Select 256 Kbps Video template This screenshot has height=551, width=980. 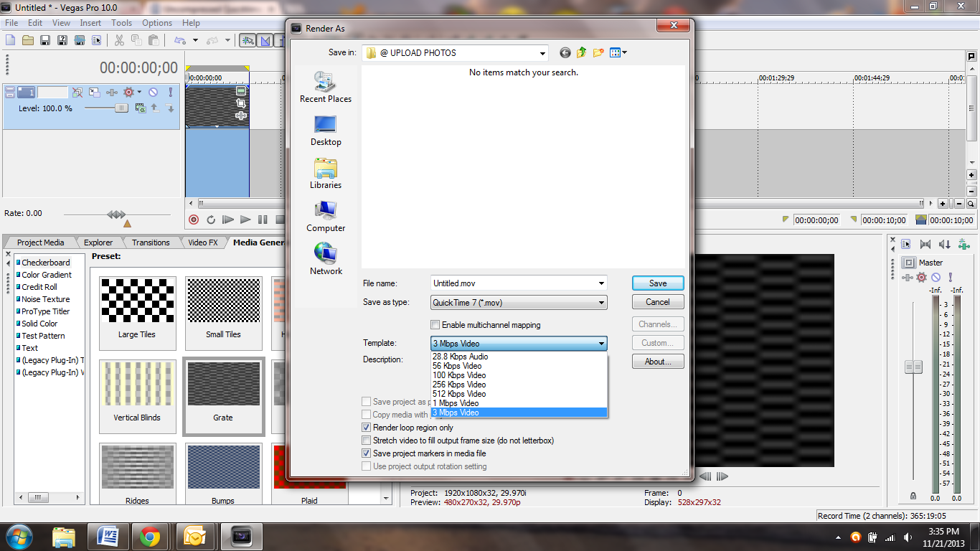[519, 385]
